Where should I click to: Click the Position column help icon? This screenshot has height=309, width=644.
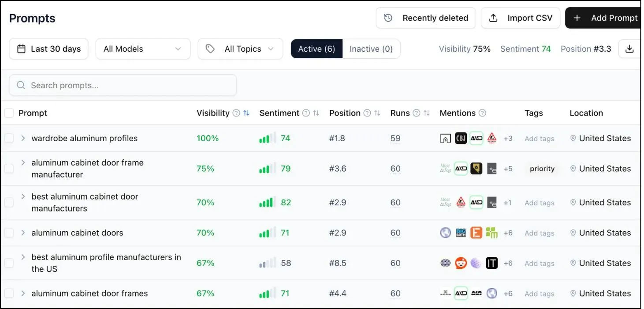point(367,113)
